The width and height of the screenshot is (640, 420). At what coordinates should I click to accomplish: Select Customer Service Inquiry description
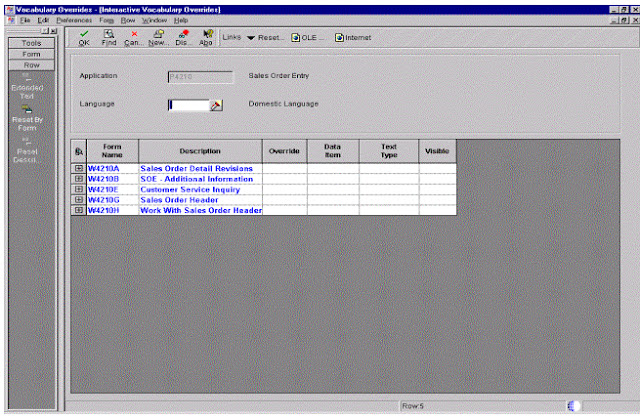pyautogui.click(x=200, y=190)
